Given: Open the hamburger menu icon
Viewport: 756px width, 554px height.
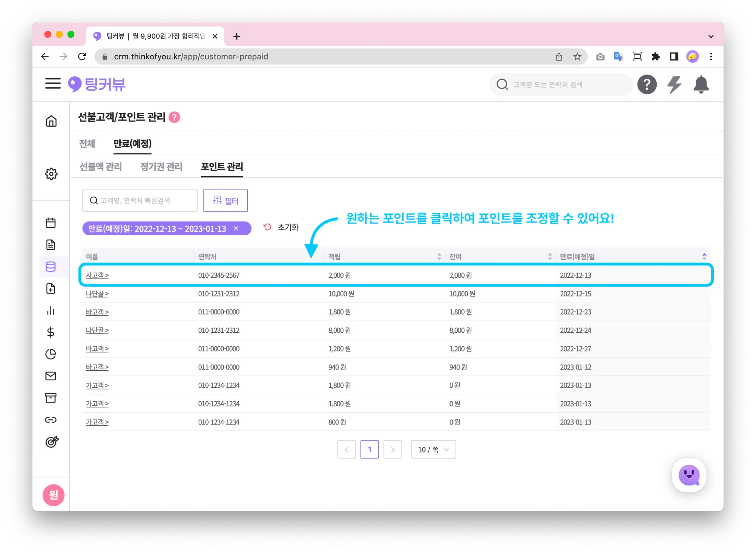Looking at the screenshot, I should [53, 84].
